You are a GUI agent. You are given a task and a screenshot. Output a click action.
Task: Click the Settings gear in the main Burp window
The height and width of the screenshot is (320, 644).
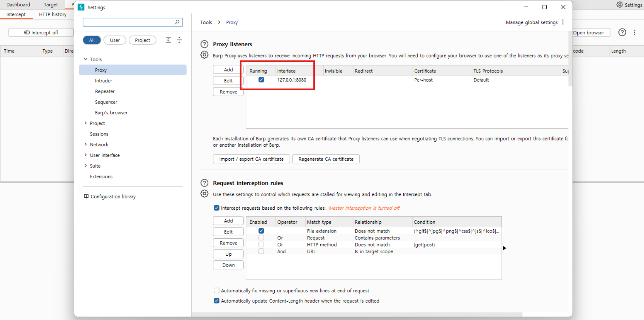click(x=620, y=5)
